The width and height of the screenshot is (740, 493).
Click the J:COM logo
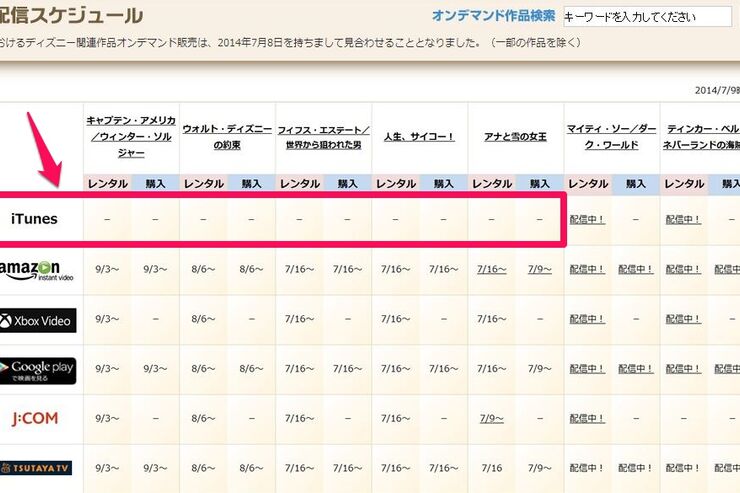[35, 418]
